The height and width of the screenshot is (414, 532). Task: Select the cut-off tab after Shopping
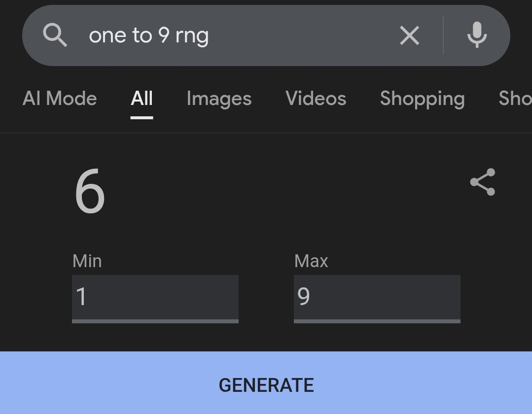(515, 99)
